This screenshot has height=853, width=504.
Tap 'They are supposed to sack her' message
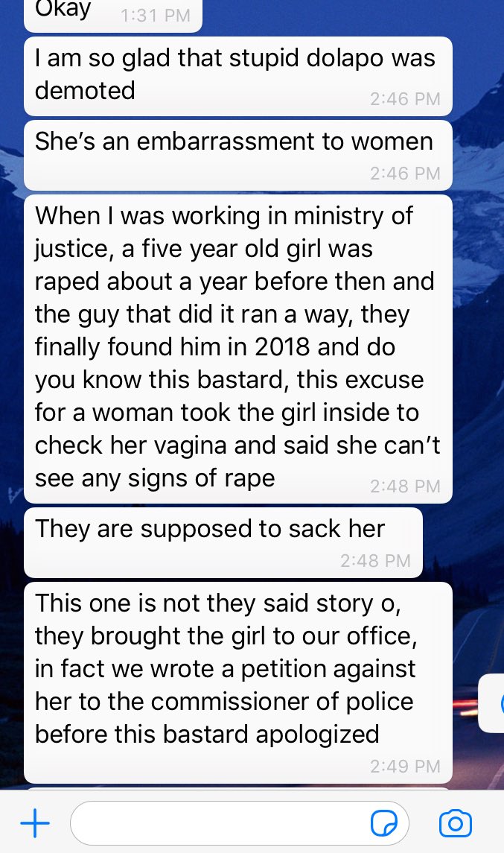click(223, 542)
